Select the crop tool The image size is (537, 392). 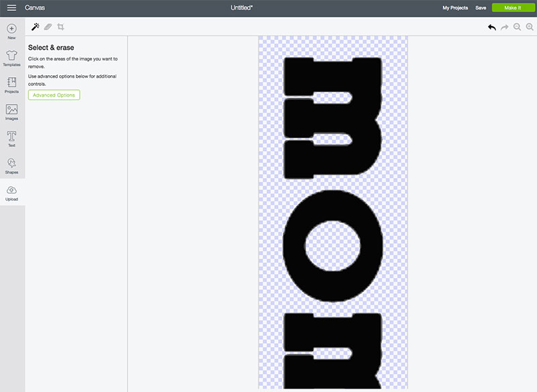tap(60, 27)
